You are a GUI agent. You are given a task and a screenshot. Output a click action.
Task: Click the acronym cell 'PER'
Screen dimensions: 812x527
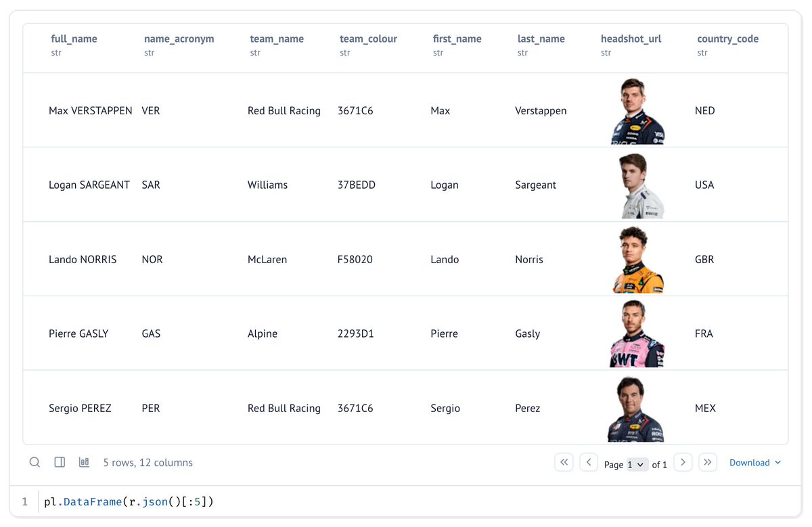tap(151, 408)
